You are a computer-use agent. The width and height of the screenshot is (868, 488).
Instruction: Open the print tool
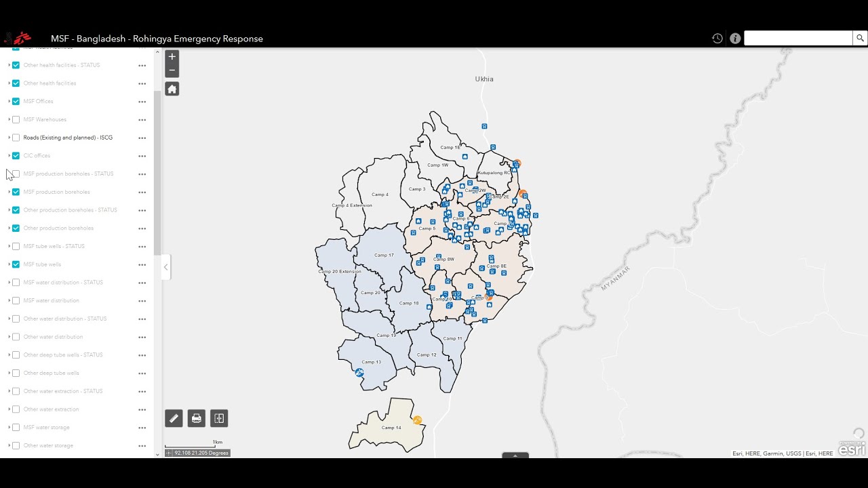pyautogui.click(x=197, y=418)
